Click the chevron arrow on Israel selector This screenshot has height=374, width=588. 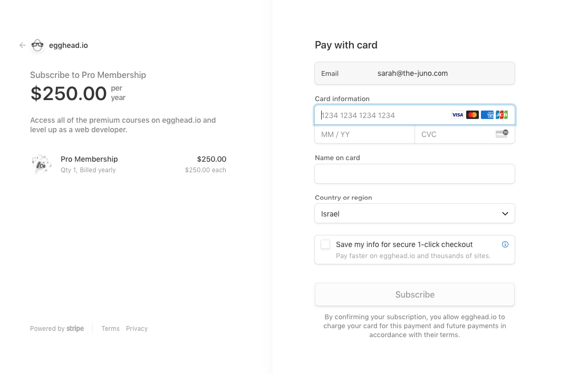pyautogui.click(x=505, y=214)
